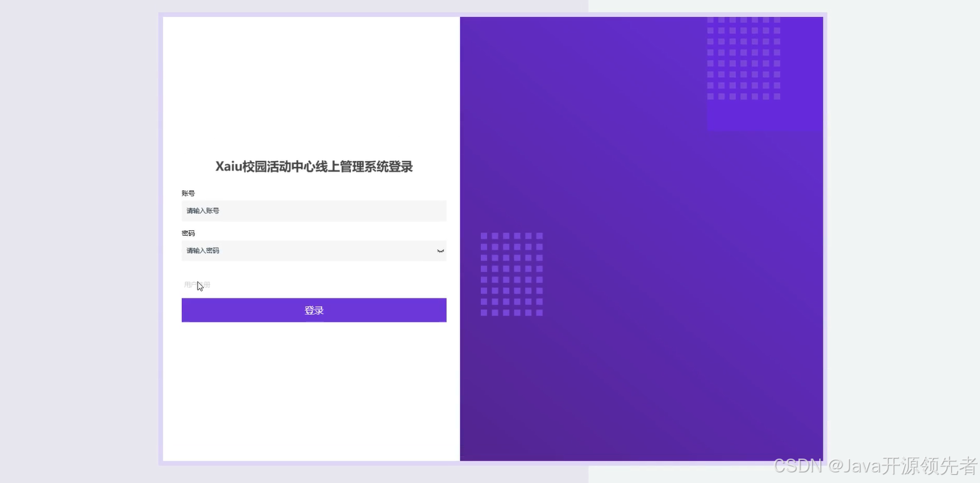Select the 用户注册 registration link

click(x=196, y=283)
